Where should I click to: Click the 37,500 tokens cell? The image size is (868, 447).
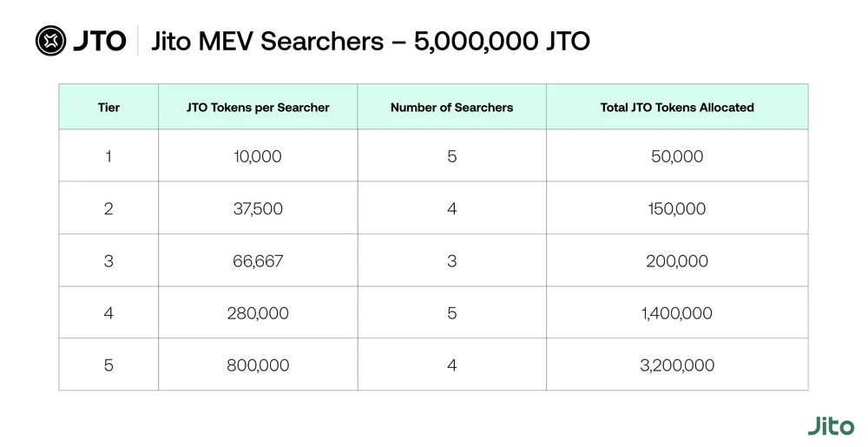click(258, 209)
